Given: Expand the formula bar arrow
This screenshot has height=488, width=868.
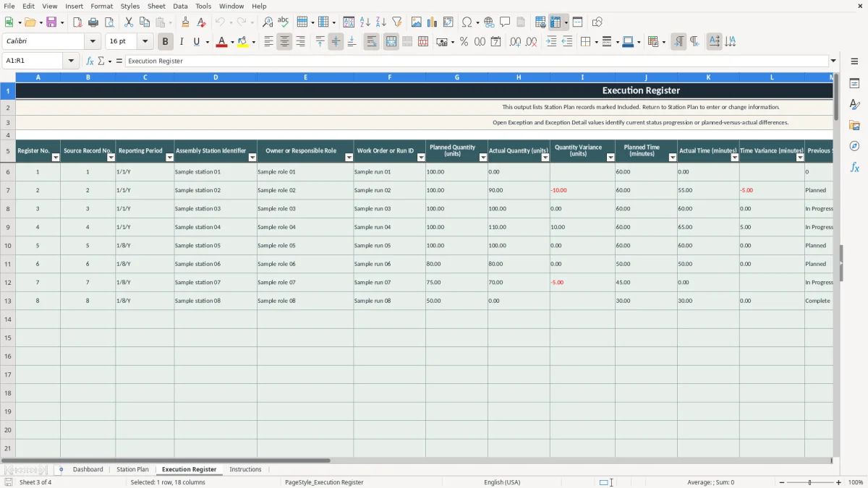Looking at the screenshot, I should [833, 61].
